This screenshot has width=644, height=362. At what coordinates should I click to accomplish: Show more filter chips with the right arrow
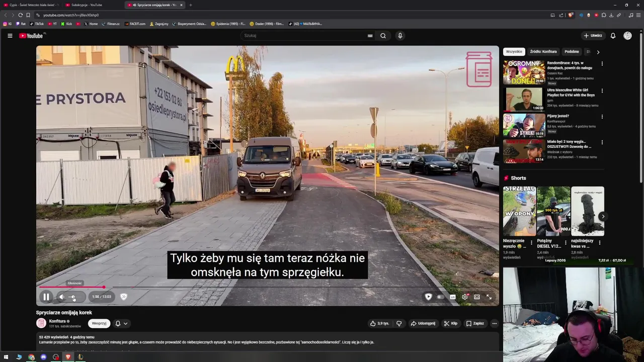tap(598, 52)
